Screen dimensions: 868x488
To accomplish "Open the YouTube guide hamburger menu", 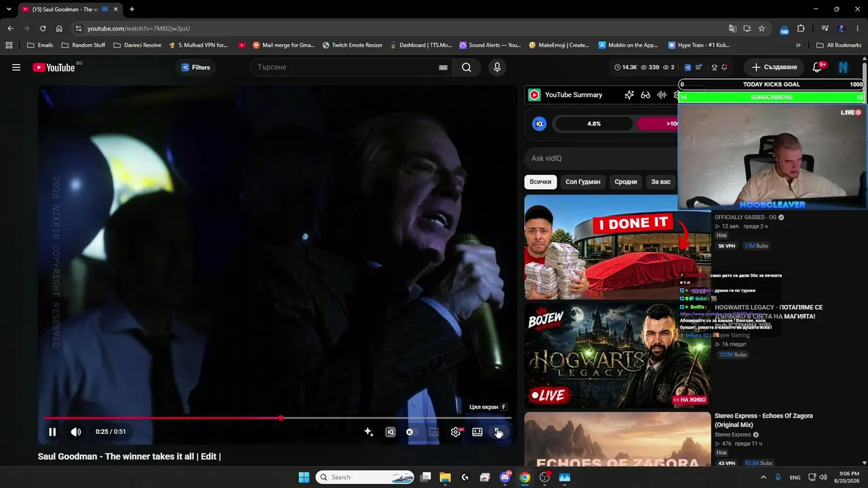I will point(16,67).
